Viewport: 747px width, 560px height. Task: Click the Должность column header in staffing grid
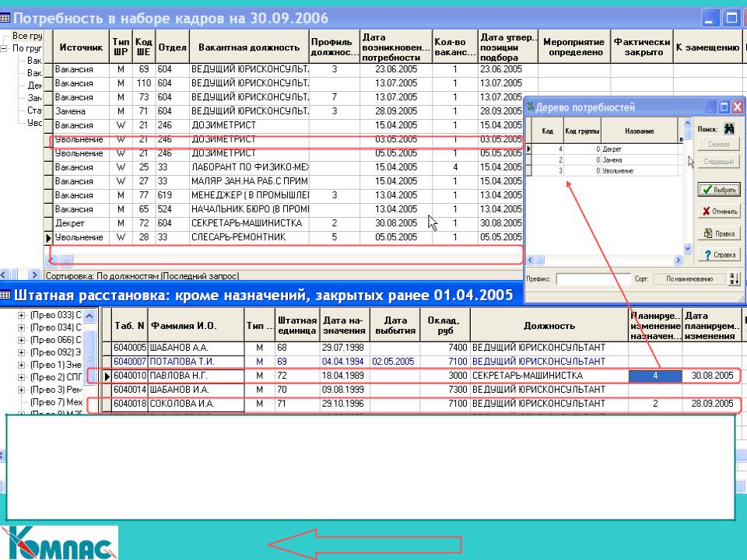click(x=549, y=326)
